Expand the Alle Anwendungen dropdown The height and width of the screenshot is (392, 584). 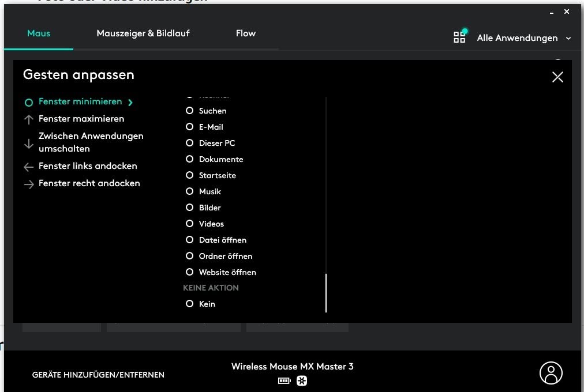[524, 38]
